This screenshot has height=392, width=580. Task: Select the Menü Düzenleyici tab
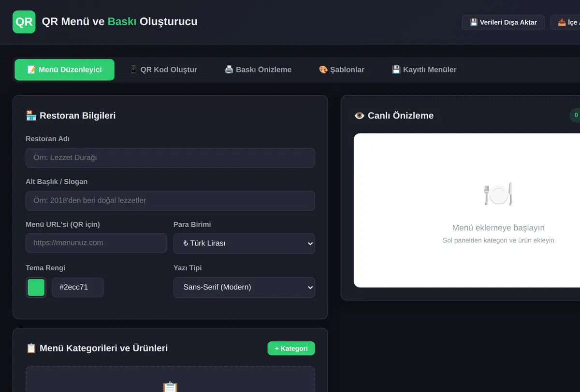64,70
